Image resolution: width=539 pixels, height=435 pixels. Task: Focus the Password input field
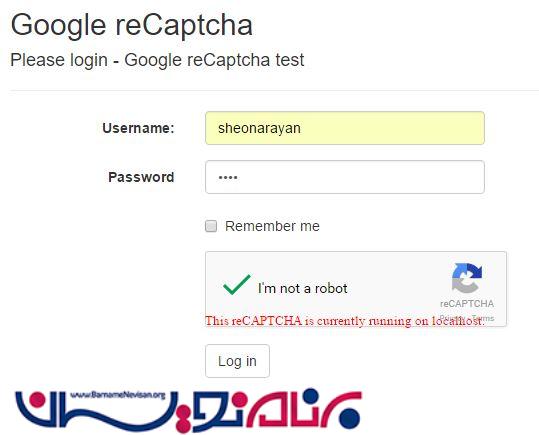345,177
